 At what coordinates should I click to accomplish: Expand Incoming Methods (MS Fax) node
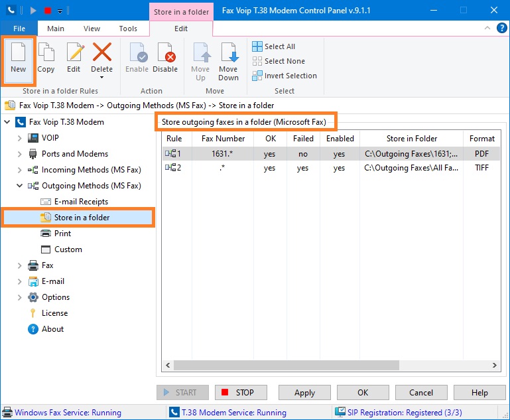(19, 170)
